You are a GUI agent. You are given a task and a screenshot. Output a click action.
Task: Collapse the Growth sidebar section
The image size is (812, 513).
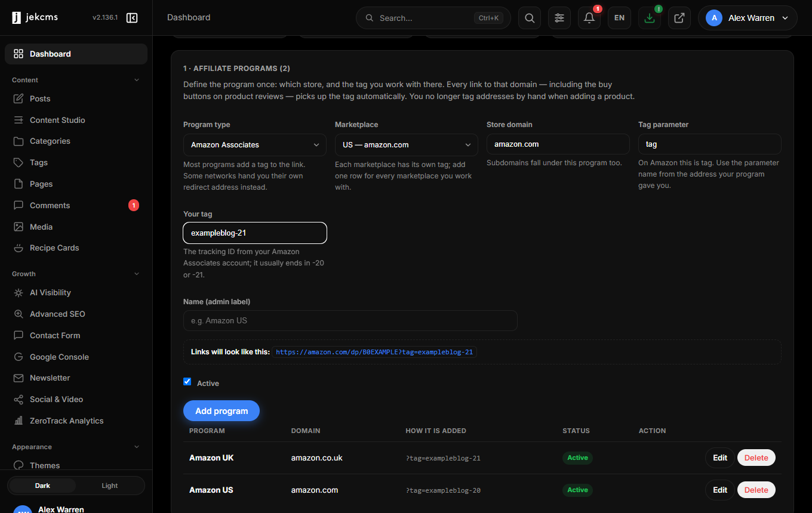click(x=137, y=274)
